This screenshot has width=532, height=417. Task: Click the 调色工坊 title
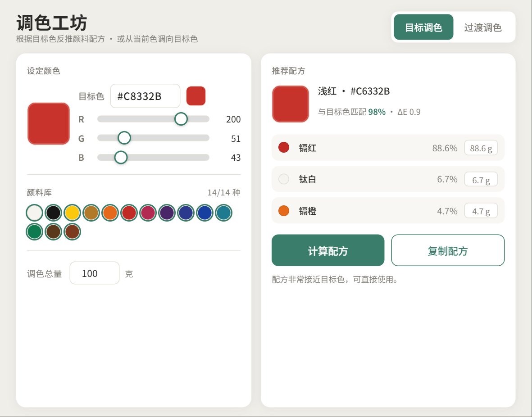point(51,23)
